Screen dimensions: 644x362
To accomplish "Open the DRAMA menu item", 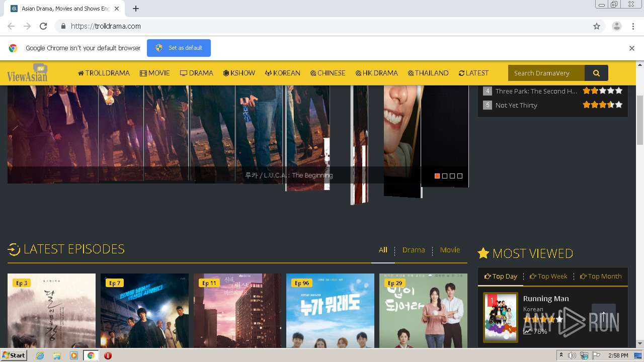I will click(x=196, y=73).
